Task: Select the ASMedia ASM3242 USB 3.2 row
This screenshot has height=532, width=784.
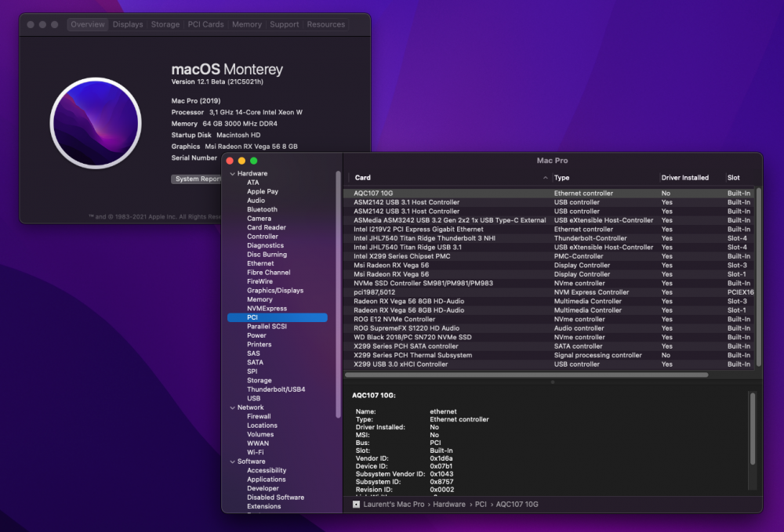Action: (x=550, y=220)
